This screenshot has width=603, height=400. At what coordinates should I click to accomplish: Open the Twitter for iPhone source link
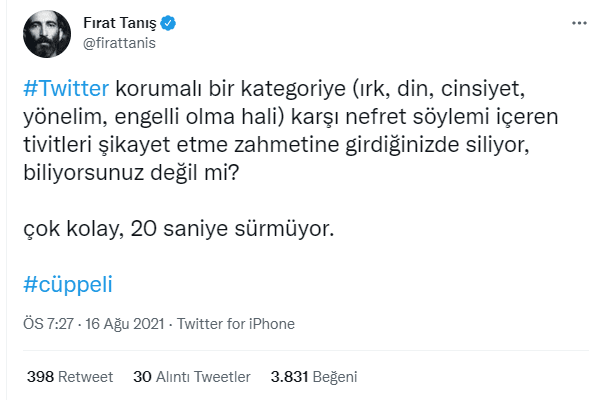coord(236,325)
